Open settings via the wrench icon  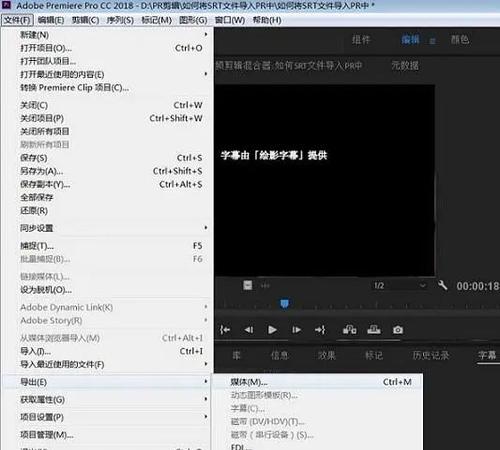pos(443,285)
